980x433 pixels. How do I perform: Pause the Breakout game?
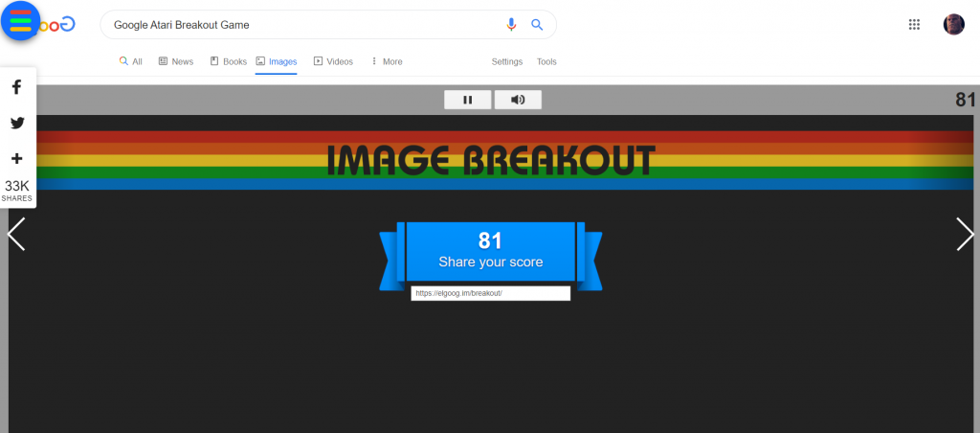click(467, 100)
